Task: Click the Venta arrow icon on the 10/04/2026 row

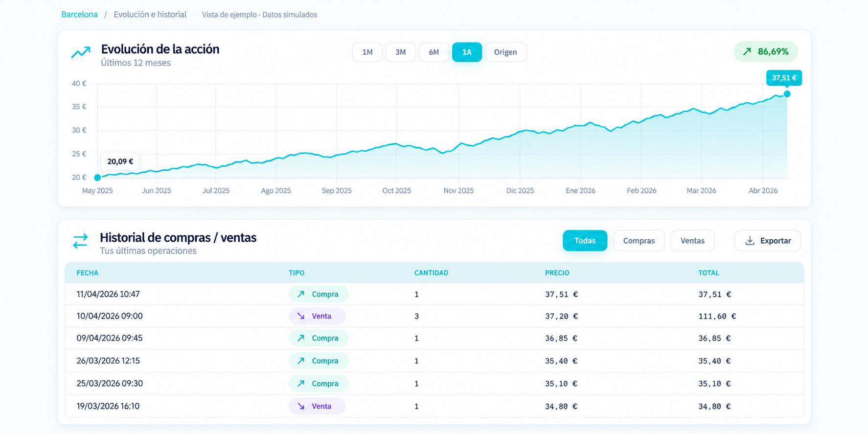Action: coord(301,316)
